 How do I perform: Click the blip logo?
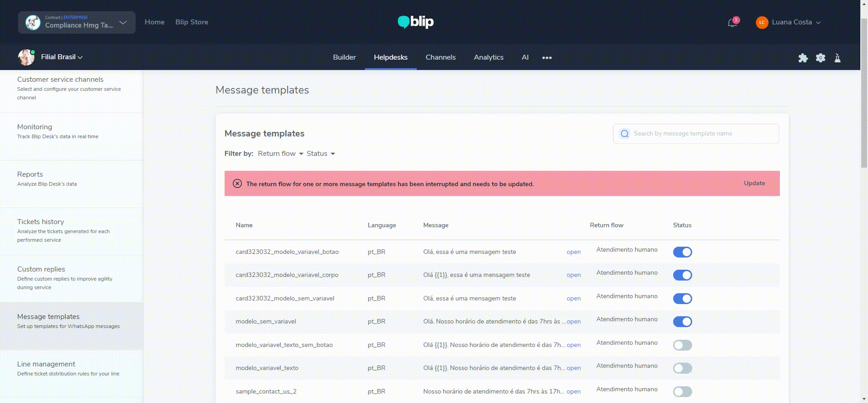(x=415, y=22)
